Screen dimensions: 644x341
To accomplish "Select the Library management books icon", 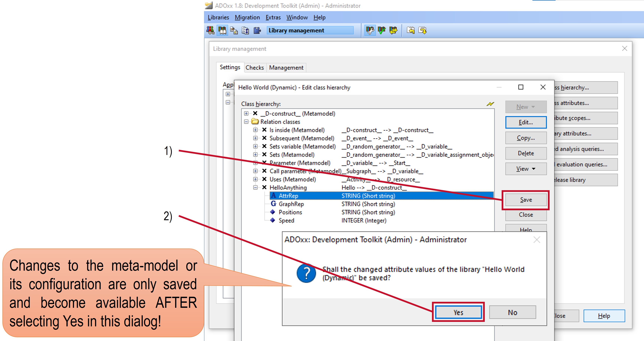I will pos(222,30).
